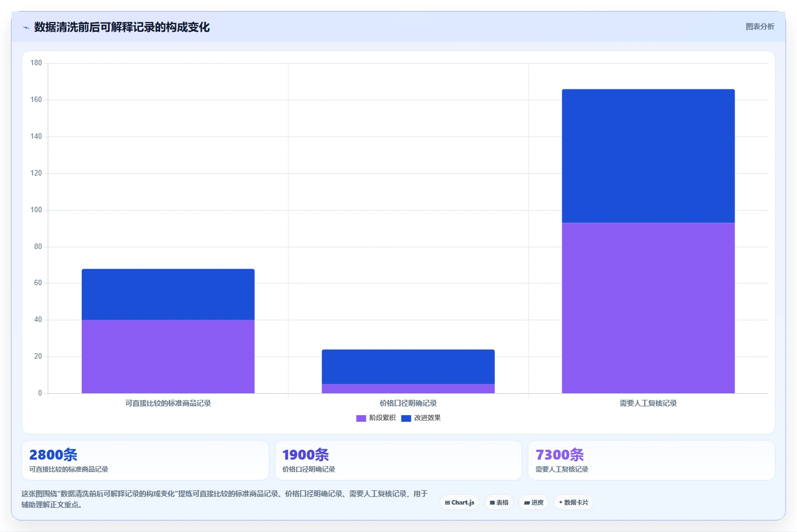Click the y-axis value 100
Viewport: 797px width, 532px height.
pyautogui.click(x=36, y=210)
